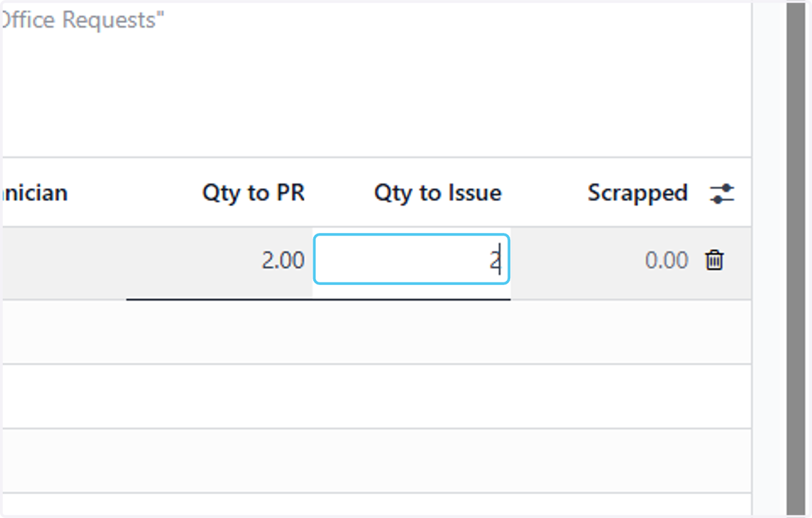This screenshot has height=518, width=812.
Task: Click the vertical scrollbar on the right
Action: tap(796, 259)
